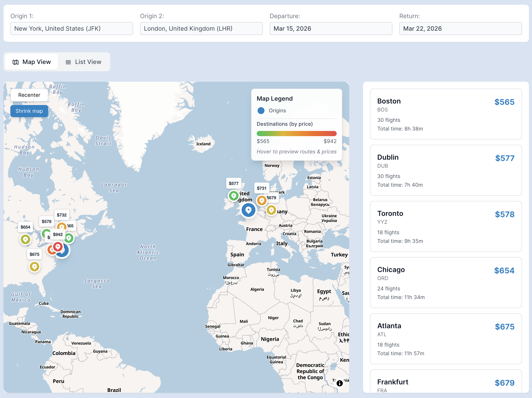Image resolution: width=532 pixels, height=398 pixels.
Task: Click '24 flights' on the Chicago card
Action: click(389, 289)
